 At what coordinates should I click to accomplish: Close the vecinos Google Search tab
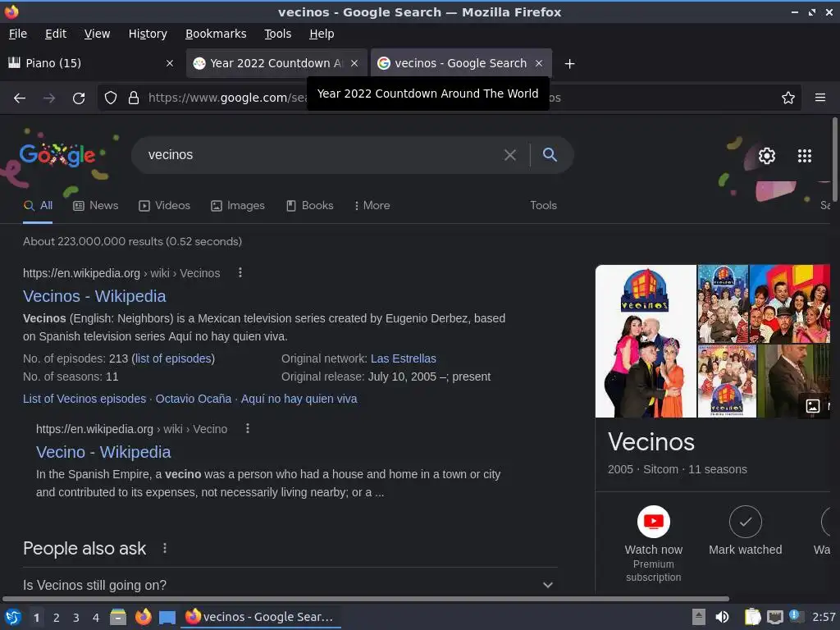[539, 63]
